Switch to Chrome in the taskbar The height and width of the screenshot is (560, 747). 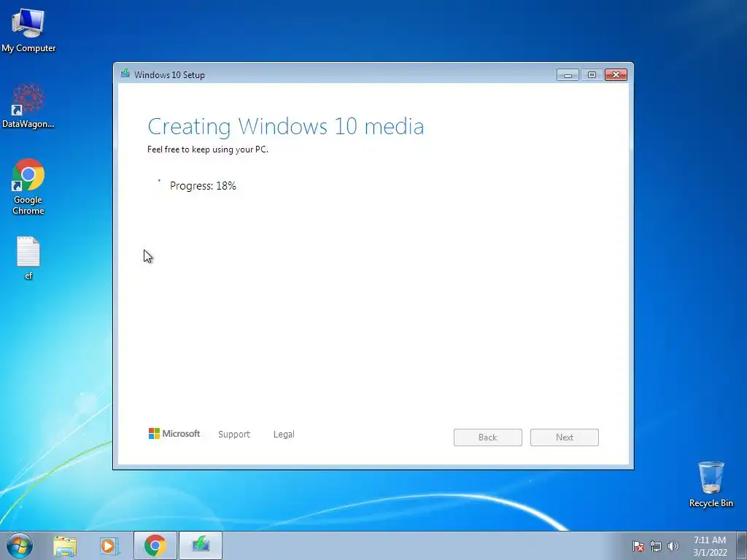(155, 545)
